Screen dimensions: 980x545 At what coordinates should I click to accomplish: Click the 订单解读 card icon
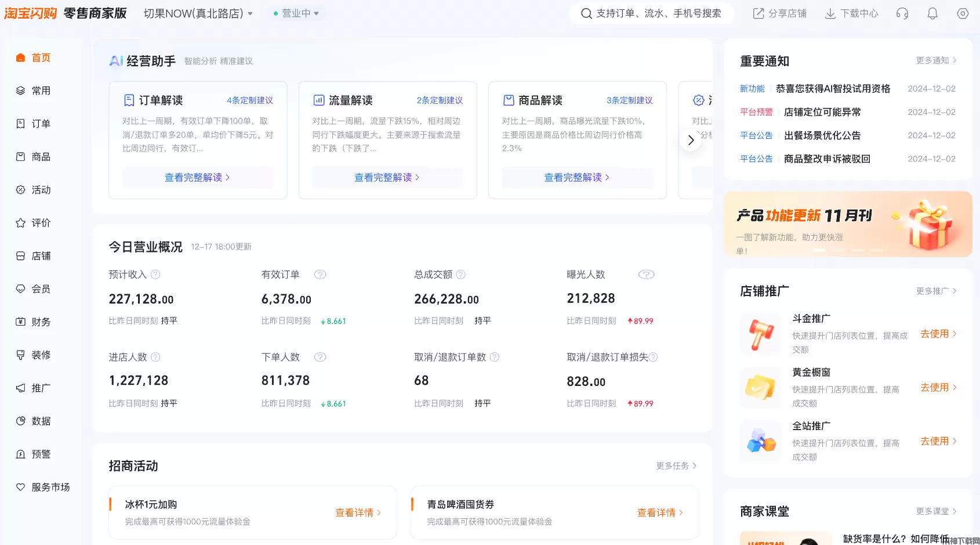click(129, 100)
